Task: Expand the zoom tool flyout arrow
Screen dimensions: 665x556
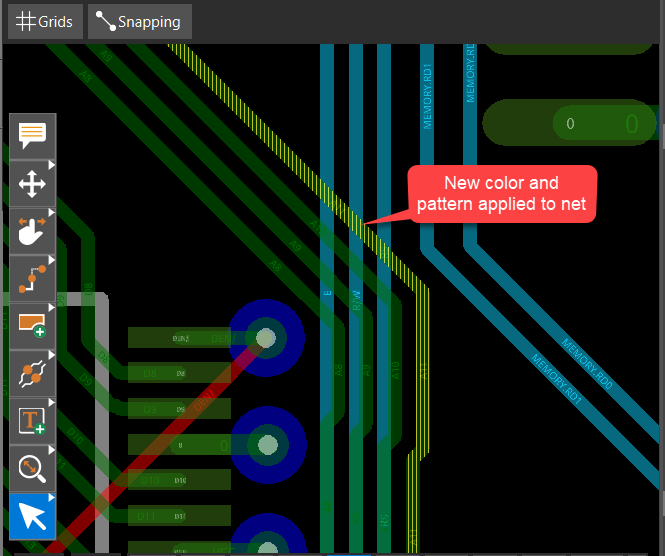Action: point(52,450)
